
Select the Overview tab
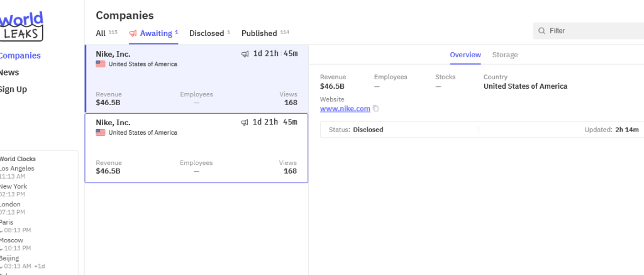[x=465, y=55]
